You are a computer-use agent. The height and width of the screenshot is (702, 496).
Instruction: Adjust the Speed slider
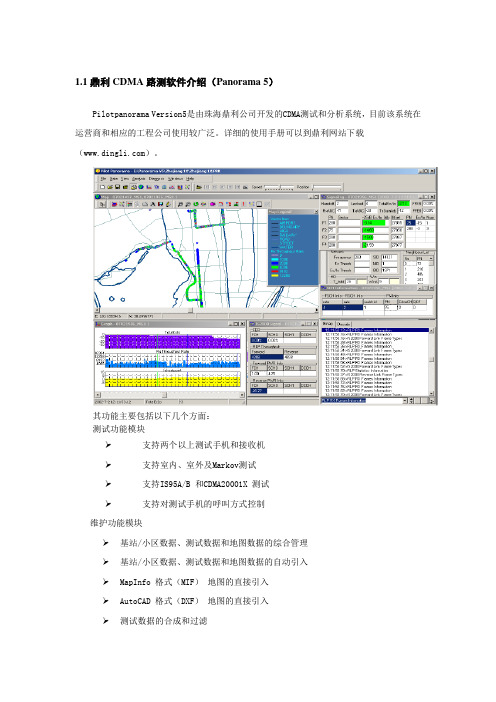point(279,187)
